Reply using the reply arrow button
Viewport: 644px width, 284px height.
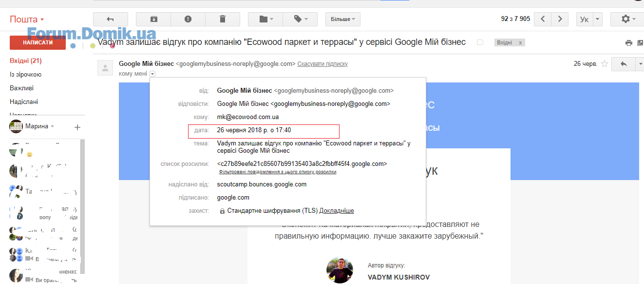click(624, 64)
